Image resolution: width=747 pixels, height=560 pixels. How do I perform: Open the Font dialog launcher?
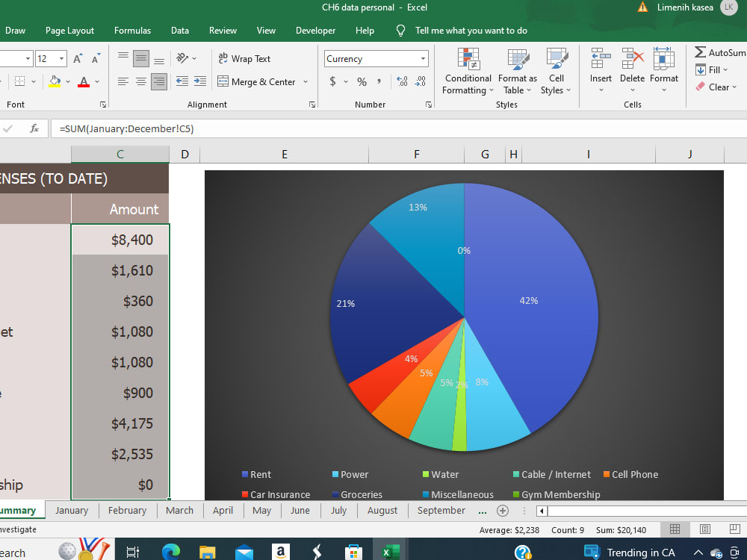[102, 105]
